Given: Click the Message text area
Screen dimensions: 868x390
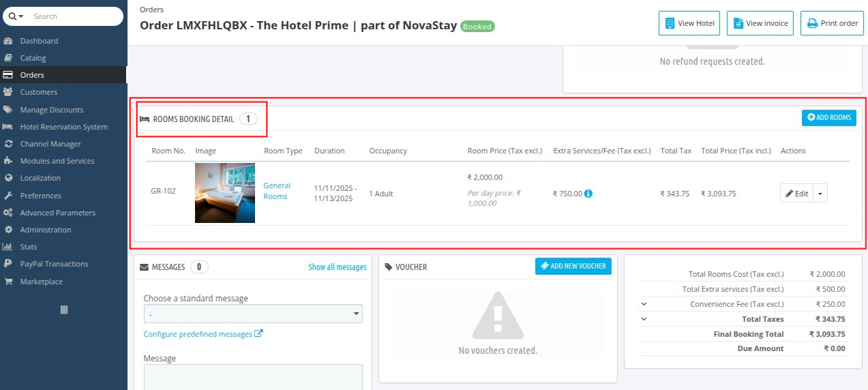Looking at the screenshot, I should [x=253, y=377].
